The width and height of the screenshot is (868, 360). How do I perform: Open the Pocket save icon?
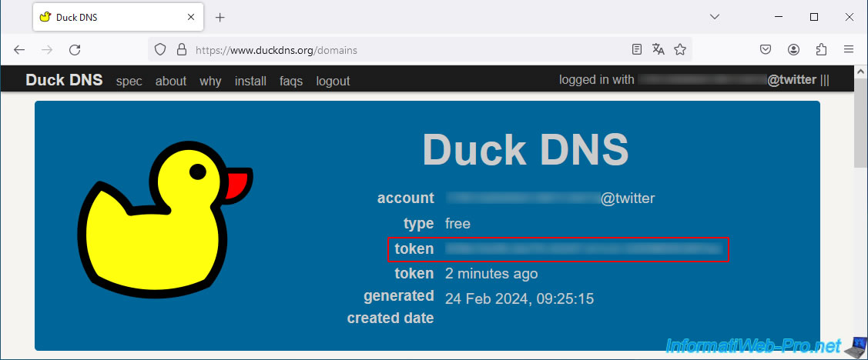coord(766,50)
